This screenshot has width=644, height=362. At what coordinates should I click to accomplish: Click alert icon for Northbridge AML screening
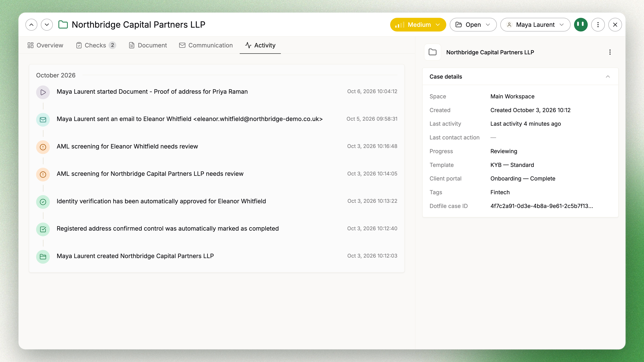point(43,174)
